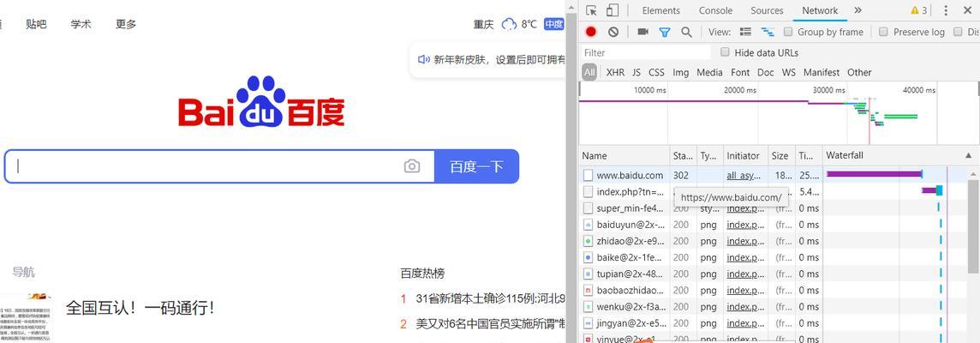Screen dimensions: 980x343
Task: Select the index.php?tn= request row
Action: pos(775,191)
